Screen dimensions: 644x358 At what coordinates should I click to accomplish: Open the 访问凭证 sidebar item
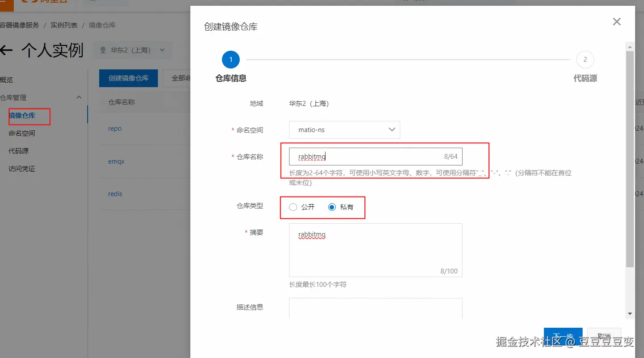(x=22, y=169)
